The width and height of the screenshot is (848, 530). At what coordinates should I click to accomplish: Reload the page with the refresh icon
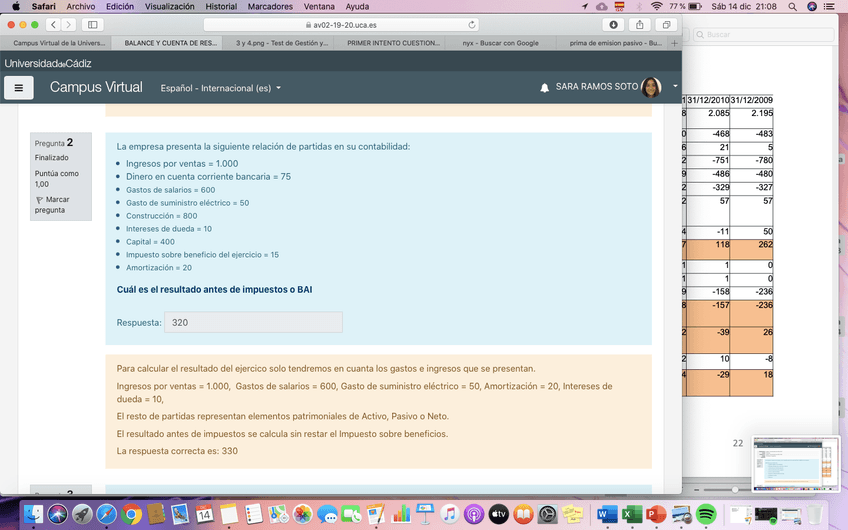point(472,25)
